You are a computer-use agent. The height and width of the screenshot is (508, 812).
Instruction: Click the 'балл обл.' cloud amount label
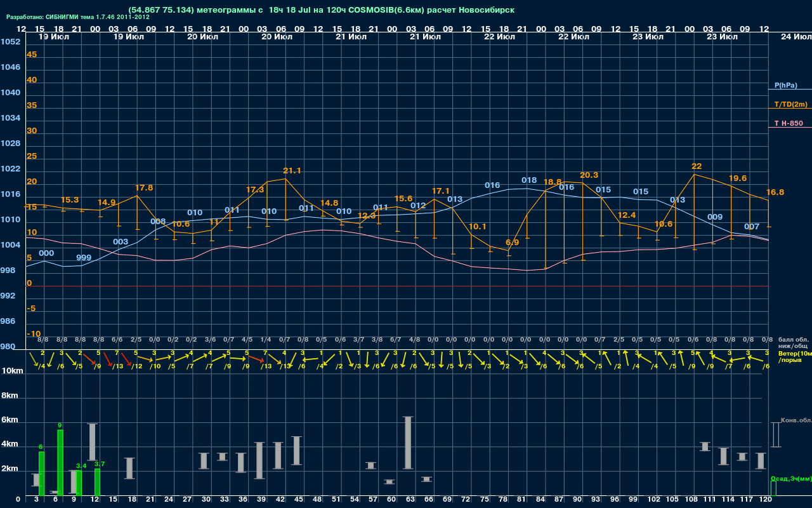click(794, 340)
